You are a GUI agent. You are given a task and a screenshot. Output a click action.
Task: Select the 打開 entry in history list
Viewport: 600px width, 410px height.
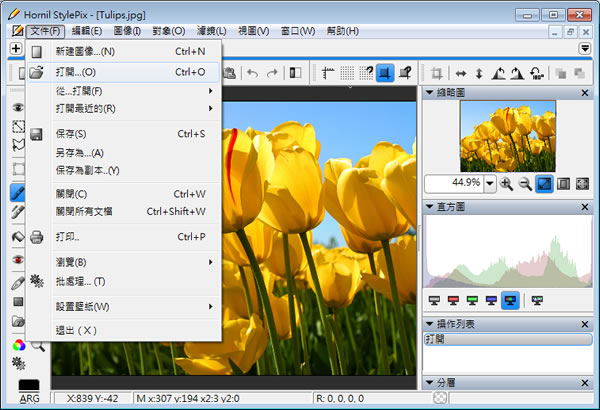508,339
